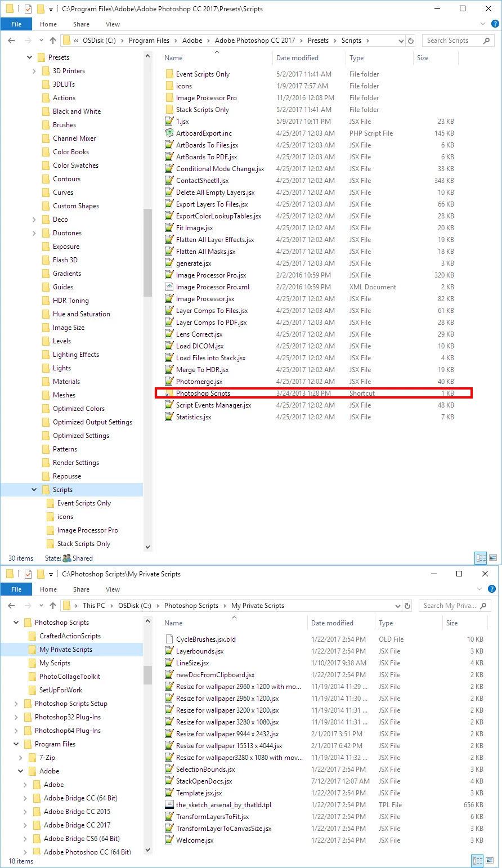
Task: Click the Refresh button in Scripts window address bar
Action: tap(411, 41)
